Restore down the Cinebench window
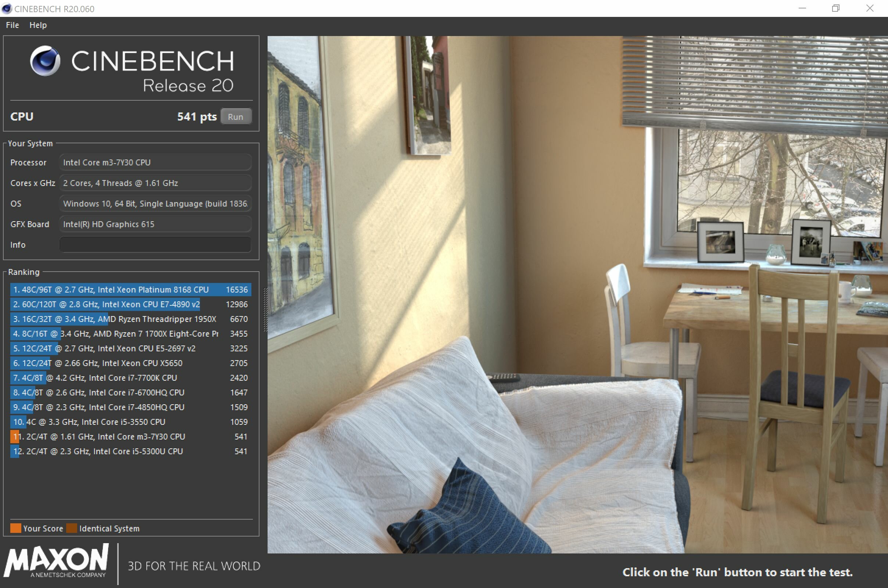Screen dimensions: 888x588 tap(836, 8)
